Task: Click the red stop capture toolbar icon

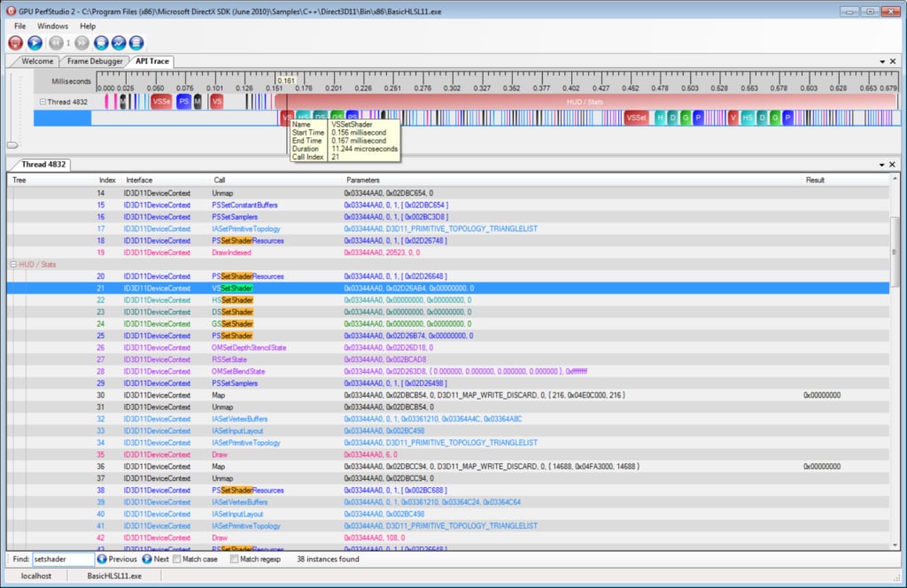Action: point(15,42)
